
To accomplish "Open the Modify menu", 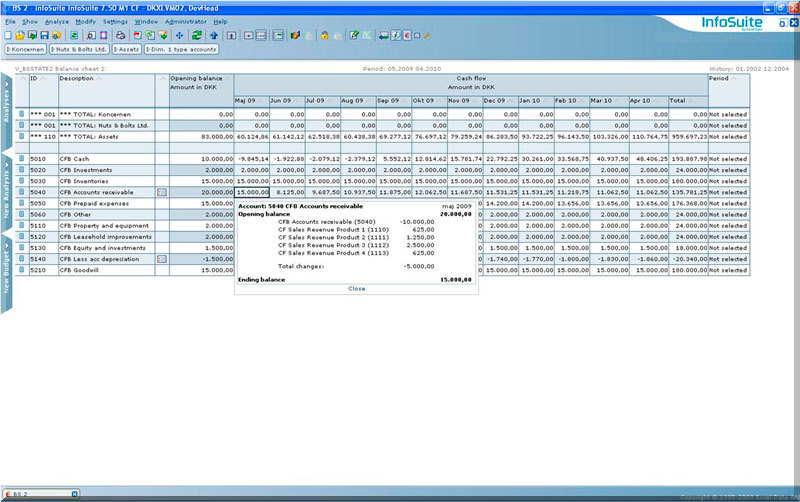I will 85,22.
